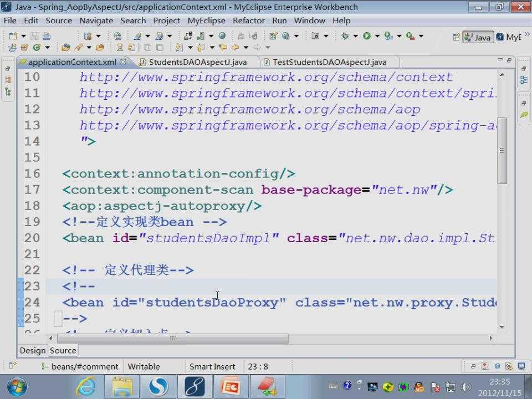
Task: Minimize the editor area
Action: pos(500,60)
